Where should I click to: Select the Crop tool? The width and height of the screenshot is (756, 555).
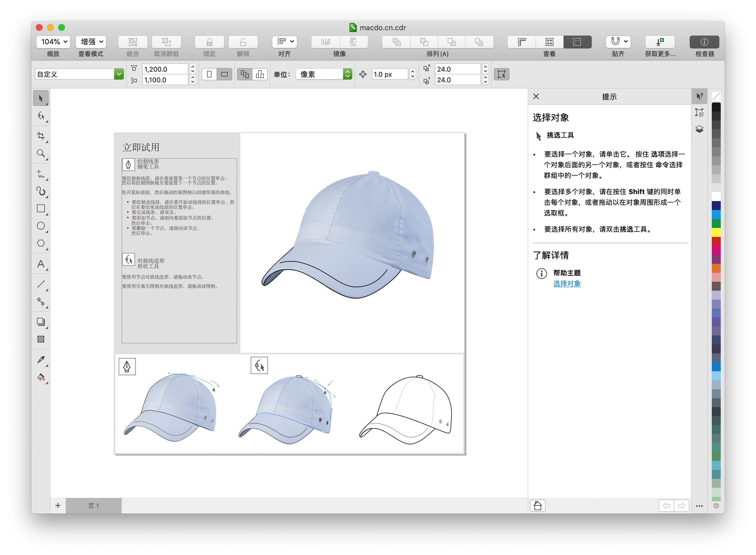coord(41,136)
